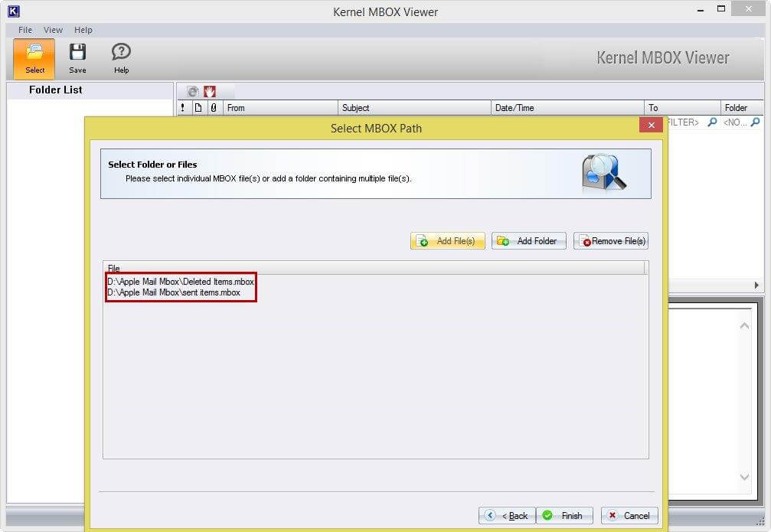Sort by attachment paperclip column
The width and height of the screenshot is (771, 532).
click(214, 108)
